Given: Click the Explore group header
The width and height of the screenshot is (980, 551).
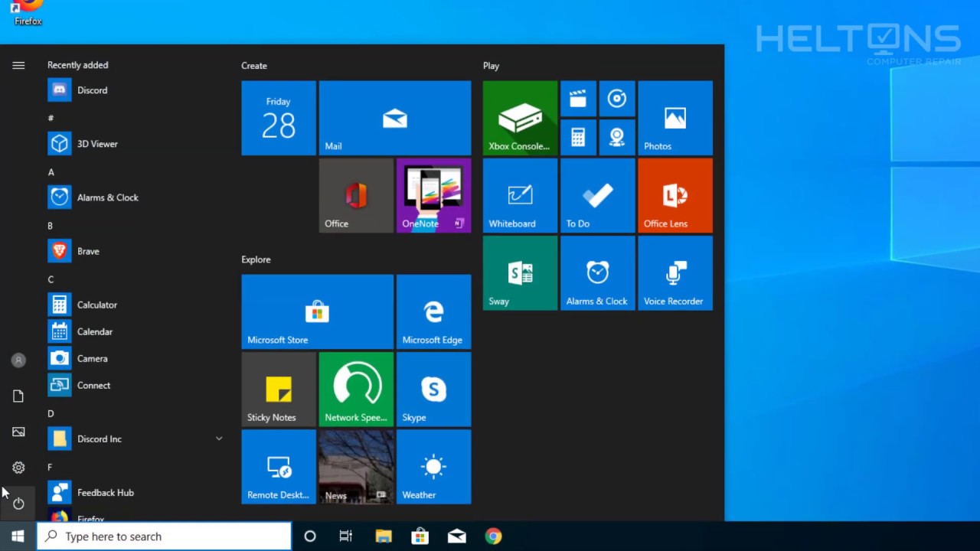Looking at the screenshot, I should point(256,259).
